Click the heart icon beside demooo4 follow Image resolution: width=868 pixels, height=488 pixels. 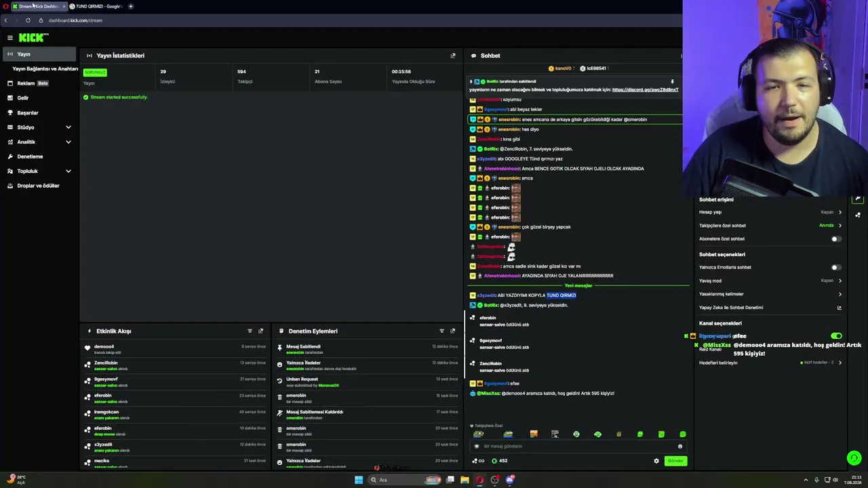(x=87, y=348)
